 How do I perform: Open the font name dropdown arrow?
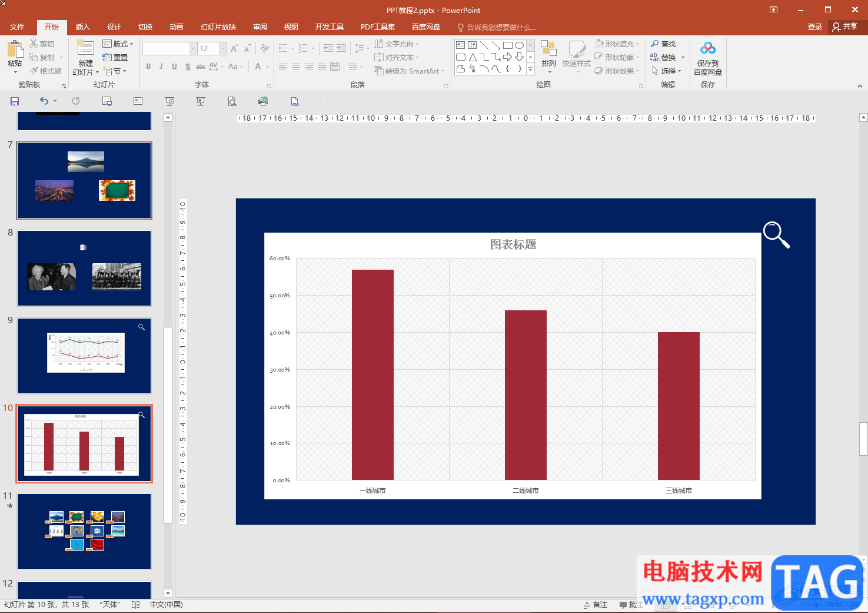tap(194, 48)
